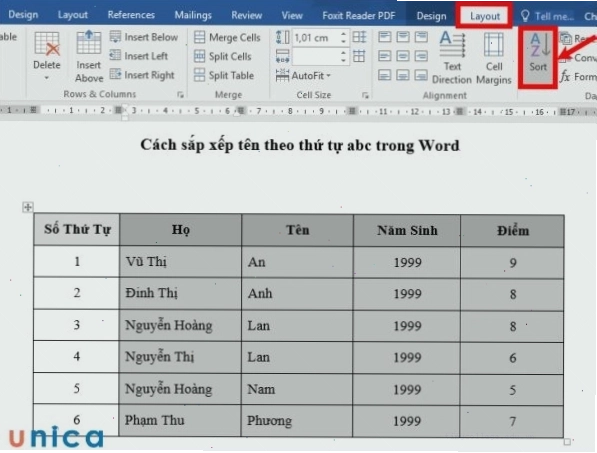
Task: Click the 'Số Thứ Tự' header cell
Action: pyautogui.click(x=77, y=229)
